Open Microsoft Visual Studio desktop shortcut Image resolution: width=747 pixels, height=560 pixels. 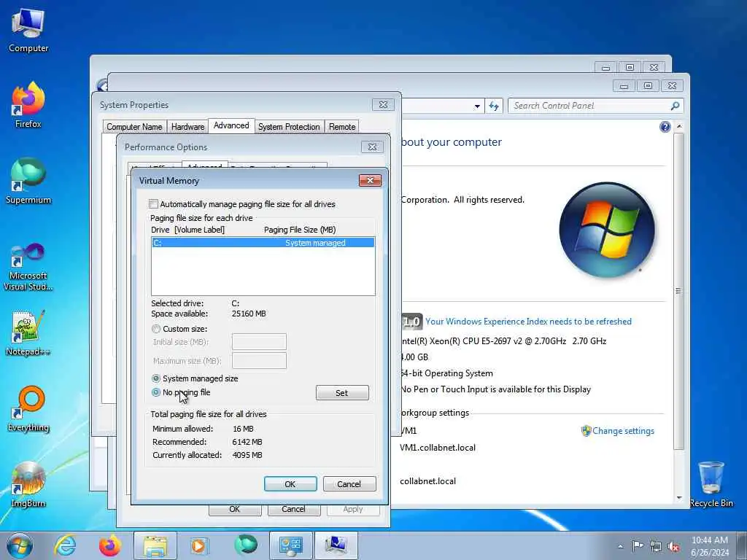[x=28, y=267]
